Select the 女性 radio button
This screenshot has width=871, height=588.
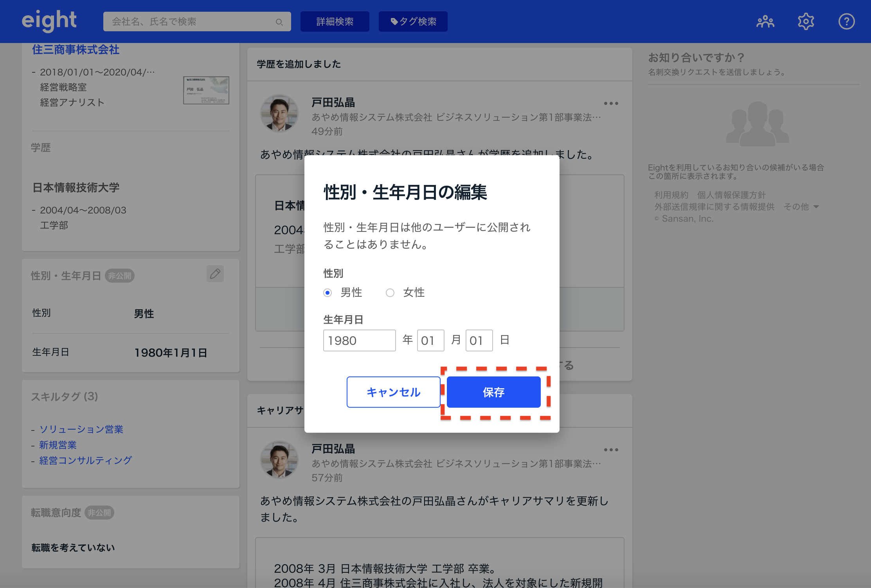point(390,293)
